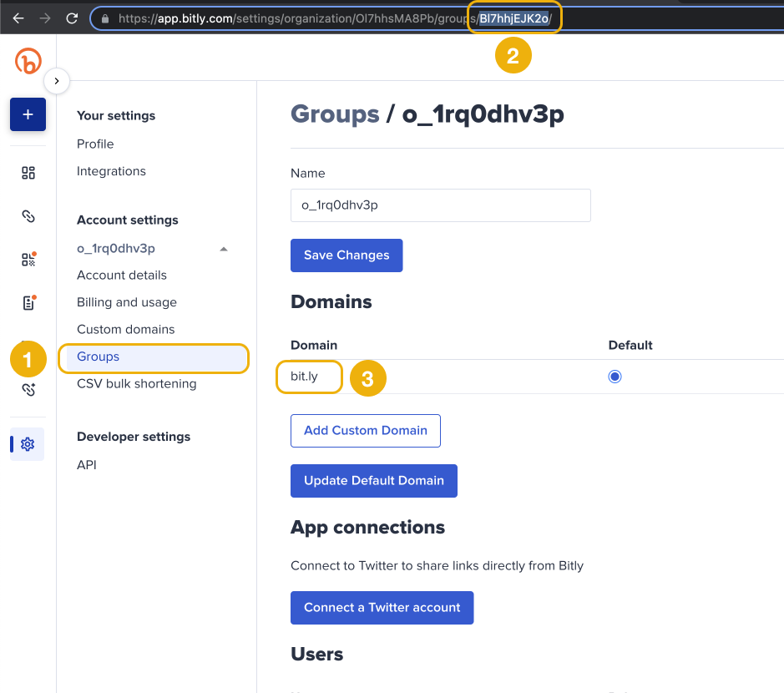Open the QR Codes icon in sidebar
This screenshot has height=693, width=784.
(28, 260)
